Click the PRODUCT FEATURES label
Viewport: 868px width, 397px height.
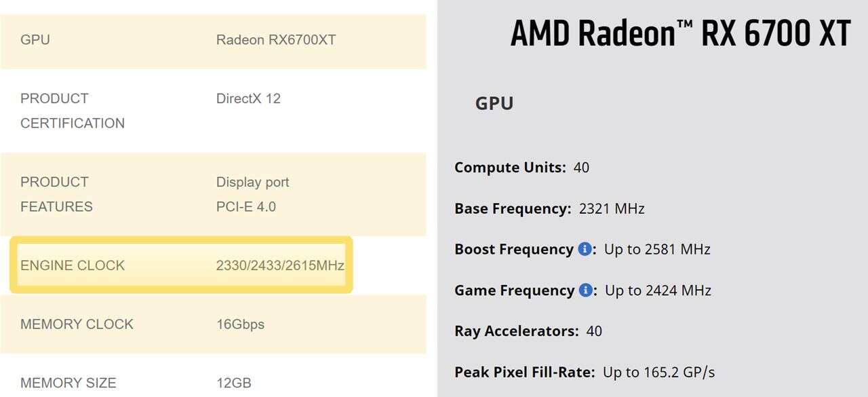56,194
